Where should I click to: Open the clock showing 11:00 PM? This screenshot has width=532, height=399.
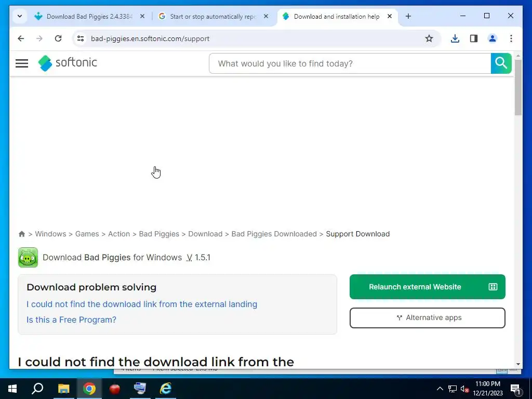pos(487,389)
